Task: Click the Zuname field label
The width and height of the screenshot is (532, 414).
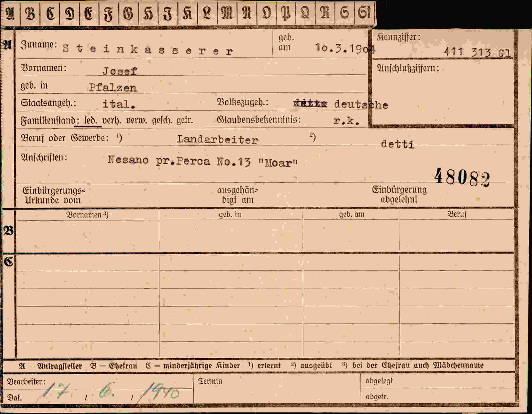Action: [39, 45]
